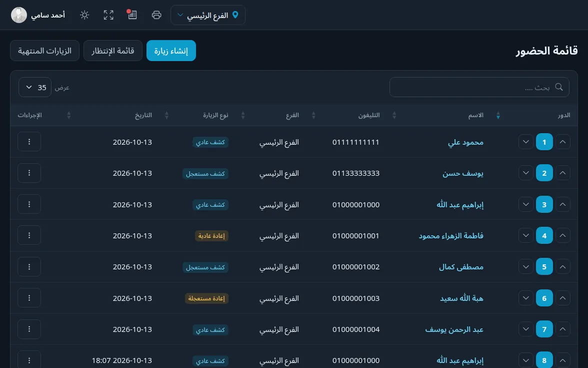Move يوسف حسن up in queue
Screen dimensions: 588x368
coord(562,173)
